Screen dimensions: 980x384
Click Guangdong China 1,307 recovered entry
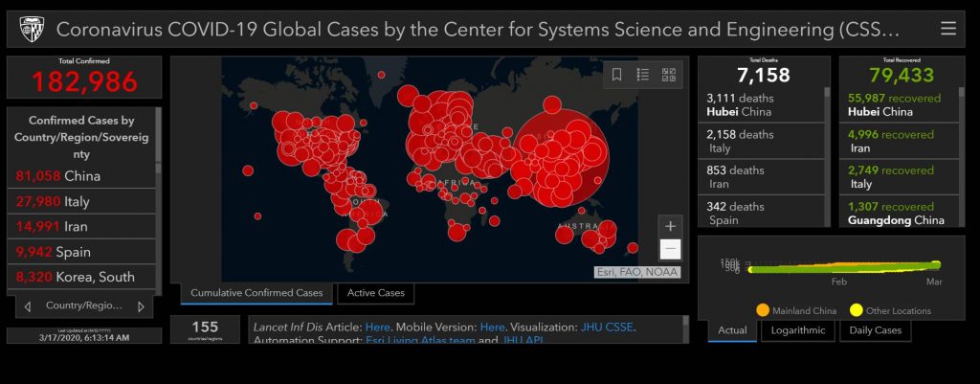(899, 213)
